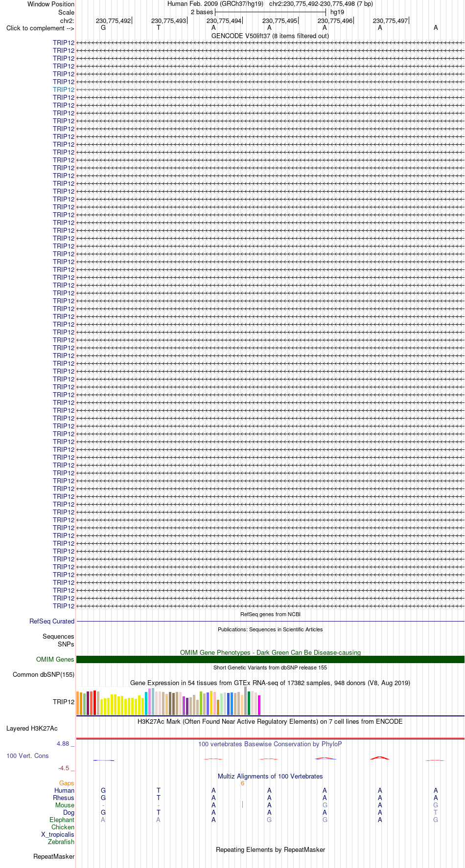Click the H3K27Ac Mark track title
Image resolution: width=465 pixels, height=868 pixels.
tap(270, 721)
